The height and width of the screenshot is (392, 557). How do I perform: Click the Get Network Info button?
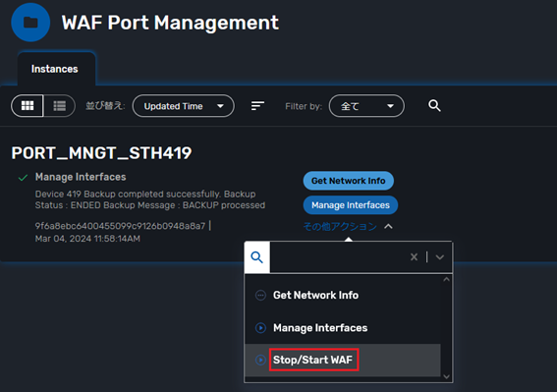click(349, 181)
